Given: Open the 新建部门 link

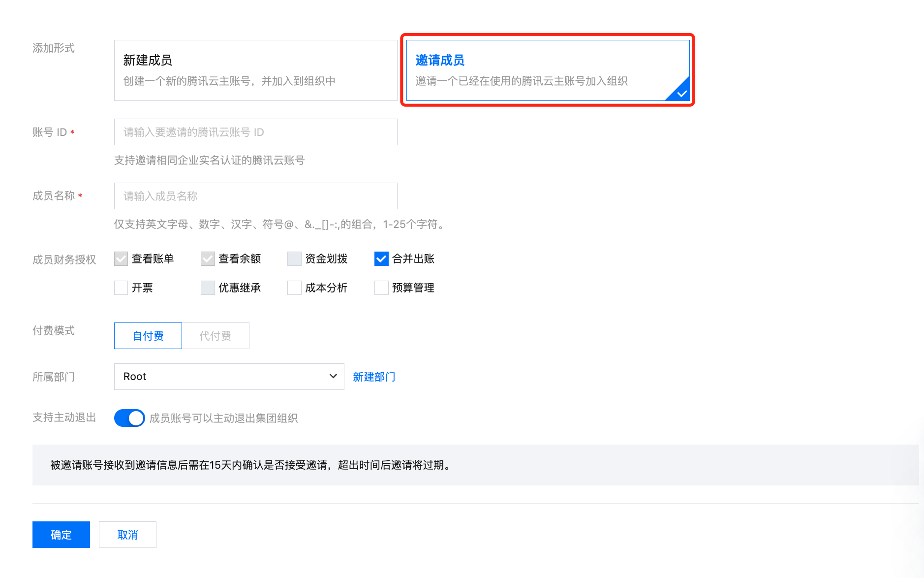Looking at the screenshot, I should (374, 377).
